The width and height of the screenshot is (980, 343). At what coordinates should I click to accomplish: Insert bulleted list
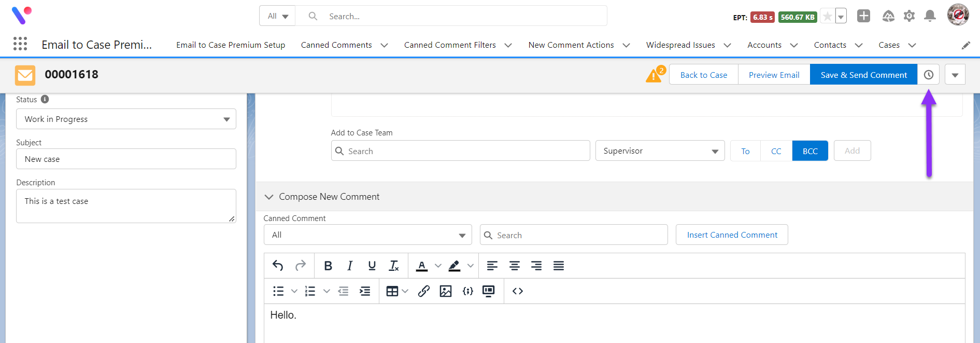pyautogui.click(x=278, y=291)
